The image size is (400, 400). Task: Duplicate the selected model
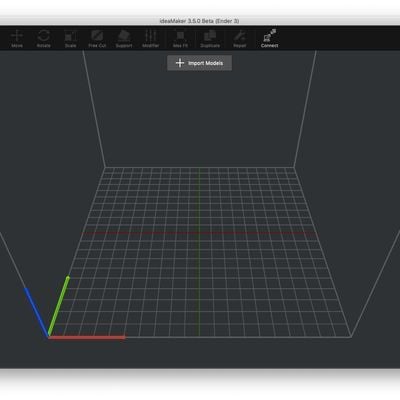pos(210,38)
